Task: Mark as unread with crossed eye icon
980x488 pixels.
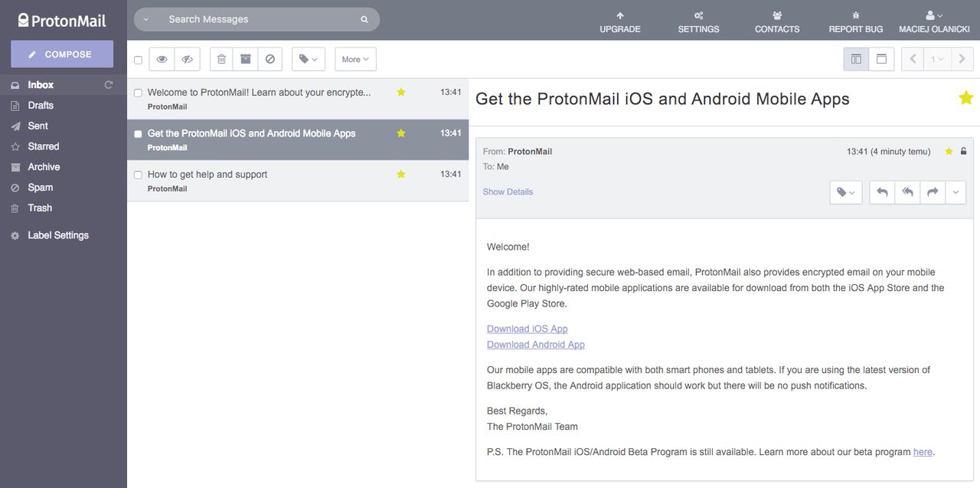Action: [187, 59]
